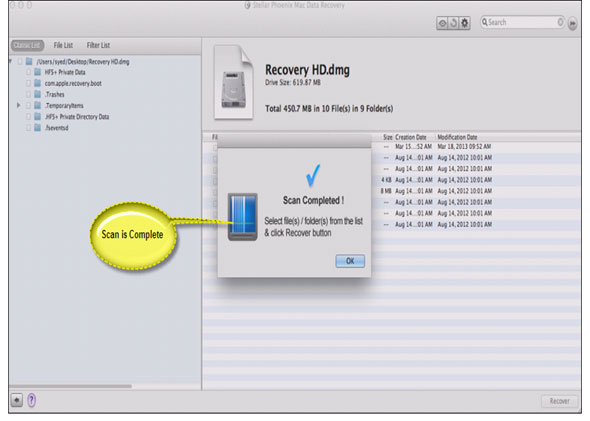
Task: Click the '8 MB' size cell
Action: coord(386,191)
